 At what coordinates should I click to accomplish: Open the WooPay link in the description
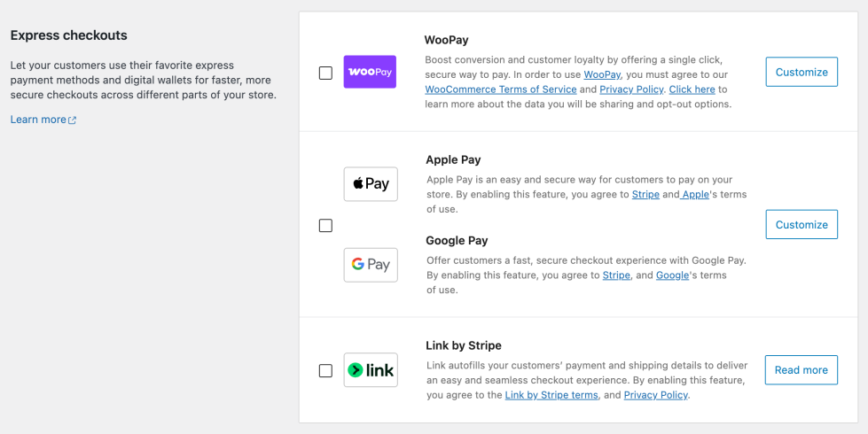(x=602, y=74)
